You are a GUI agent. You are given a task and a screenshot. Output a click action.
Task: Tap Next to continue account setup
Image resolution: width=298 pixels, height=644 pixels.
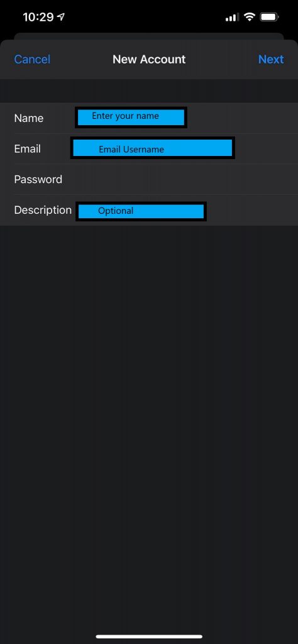click(x=271, y=59)
